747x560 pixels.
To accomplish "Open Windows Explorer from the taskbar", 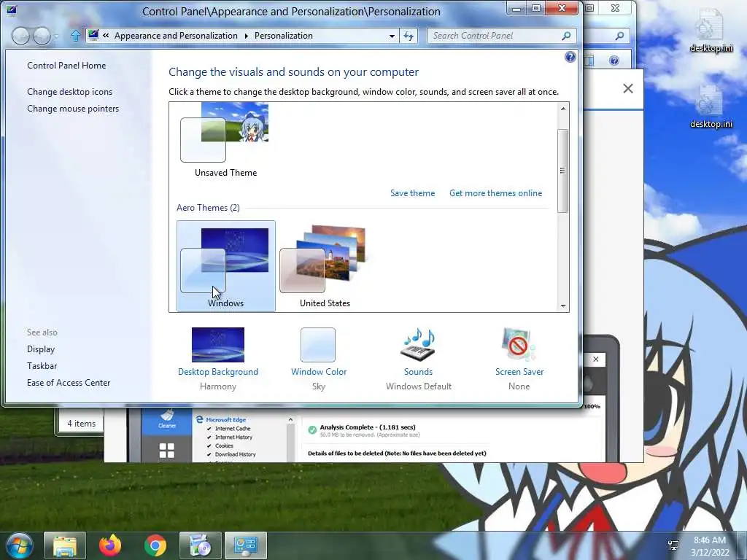I will (x=65, y=545).
